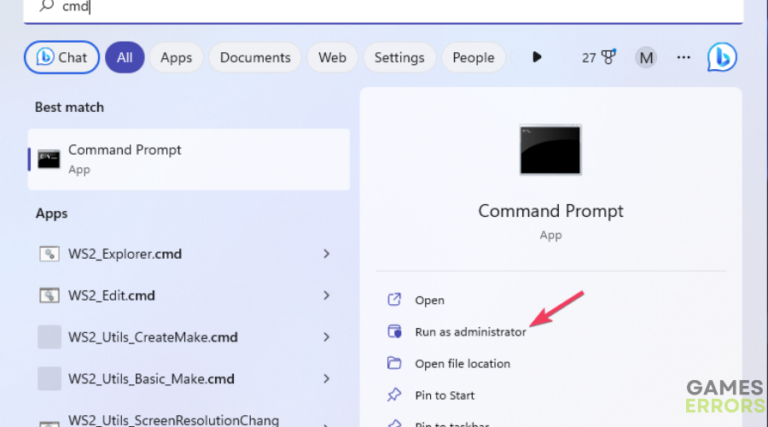Open the three-dot more options menu
The width and height of the screenshot is (768, 427).
coord(684,57)
